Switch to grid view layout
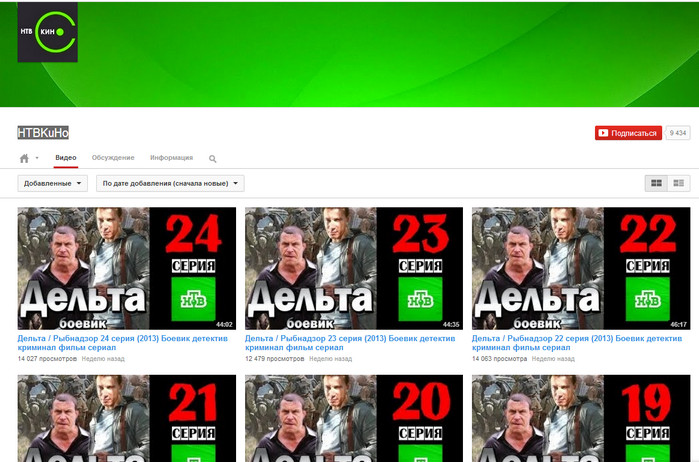Viewport: 699px width, 462px height. tap(656, 183)
